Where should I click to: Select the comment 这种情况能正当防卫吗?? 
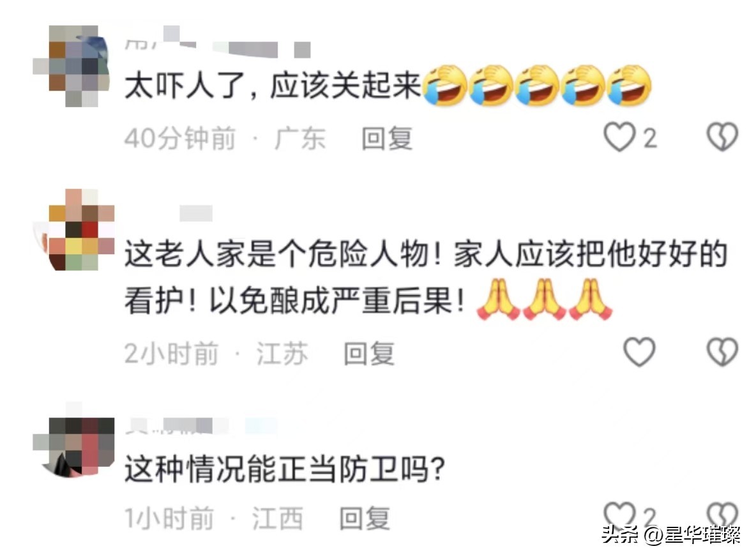(x=285, y=468)
